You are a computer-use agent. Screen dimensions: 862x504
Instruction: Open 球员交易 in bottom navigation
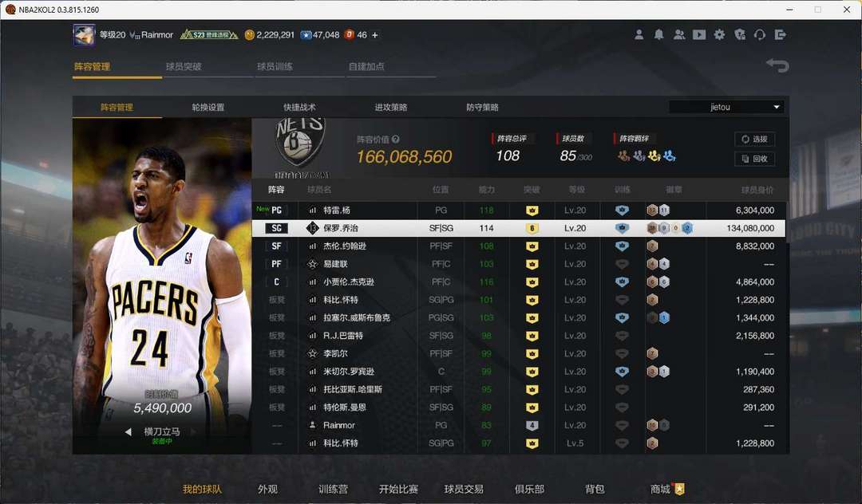tap(464, 489)
